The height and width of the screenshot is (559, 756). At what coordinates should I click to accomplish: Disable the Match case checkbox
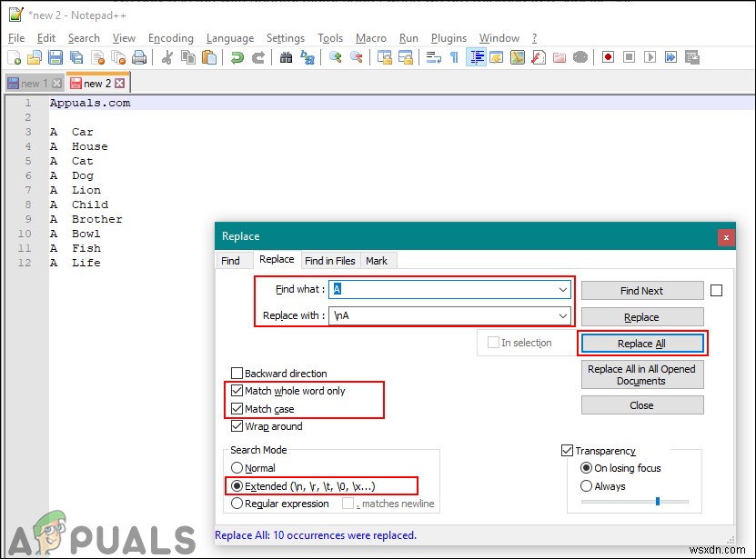[238, 409]
